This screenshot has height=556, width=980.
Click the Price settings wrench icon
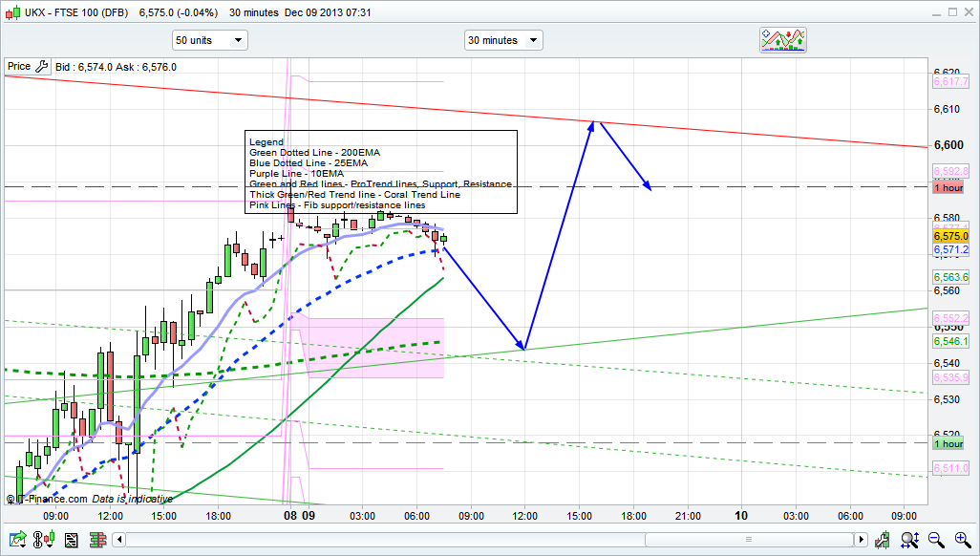(x=40, y=67)
